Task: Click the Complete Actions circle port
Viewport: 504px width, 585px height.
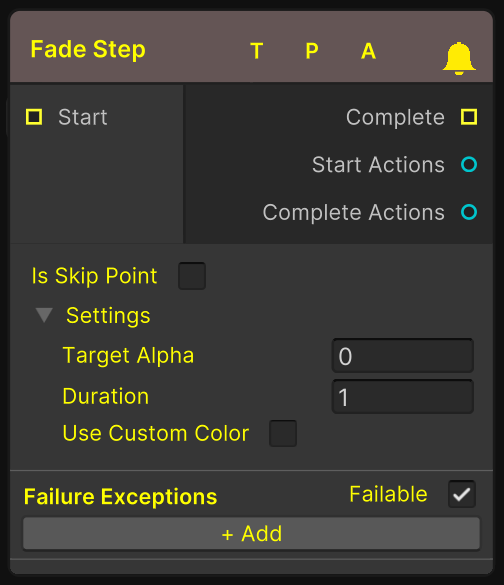Action: [469, 212]
